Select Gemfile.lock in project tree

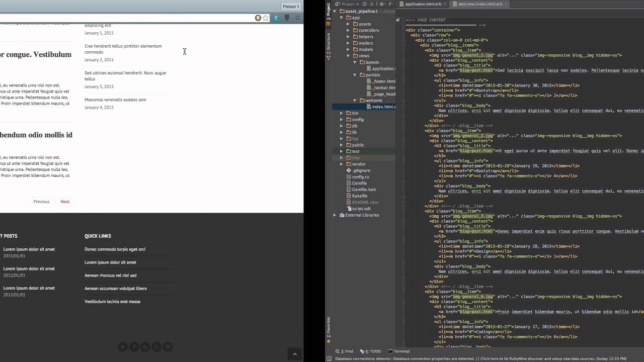pyautogui.click(x=361, y=190)
